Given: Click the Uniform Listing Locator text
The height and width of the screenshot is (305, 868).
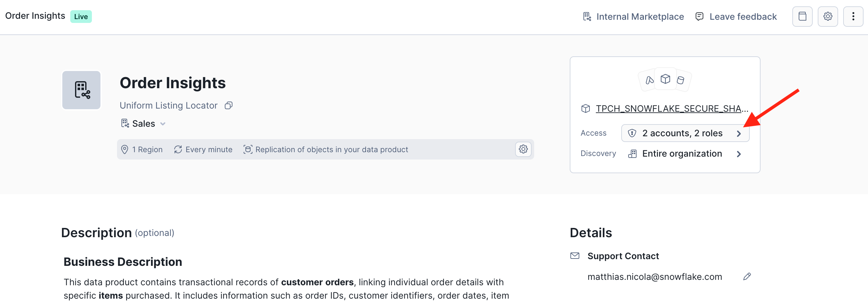Looking at the screenshot, I should (x=169, y=106).
